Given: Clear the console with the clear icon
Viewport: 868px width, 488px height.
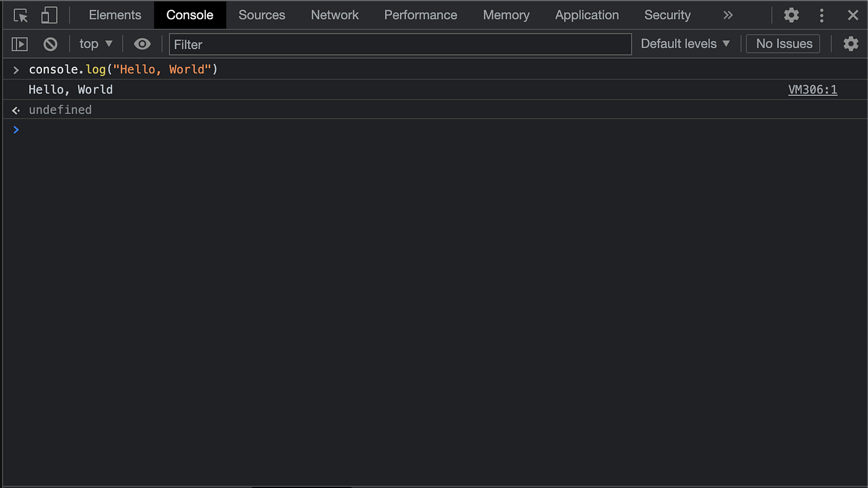Looking at the screenshot, I should click(x=50, y=43).
